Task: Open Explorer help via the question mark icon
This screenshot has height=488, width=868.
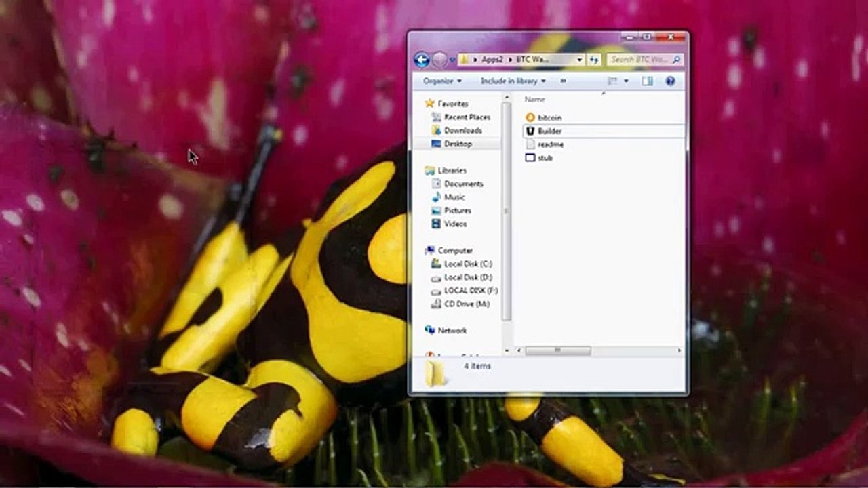Action: [670, 81]
